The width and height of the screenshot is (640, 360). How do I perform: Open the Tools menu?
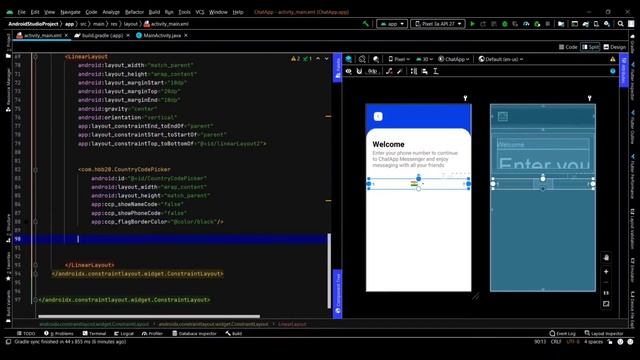pyautogui.click(x=184, y=12)
